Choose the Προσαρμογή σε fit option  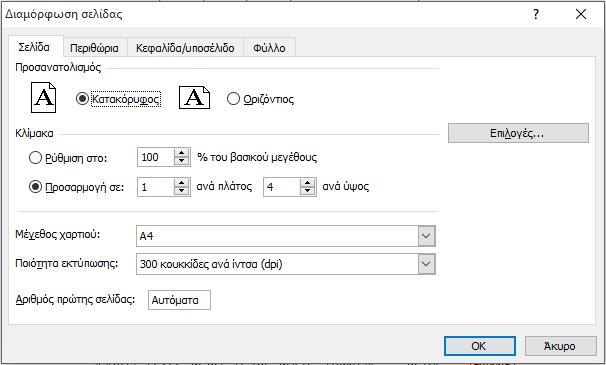pyautogui.click(x=35, y=187)
